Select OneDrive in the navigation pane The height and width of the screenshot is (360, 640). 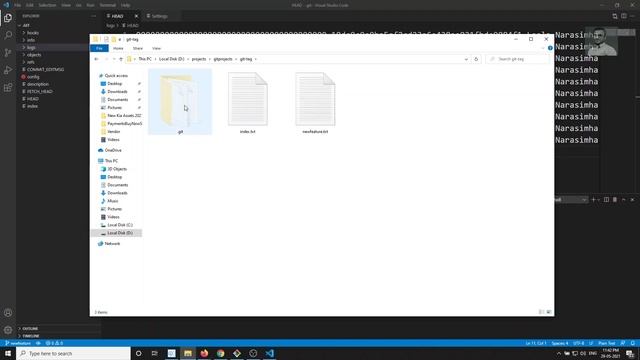(x=113, y=150)
